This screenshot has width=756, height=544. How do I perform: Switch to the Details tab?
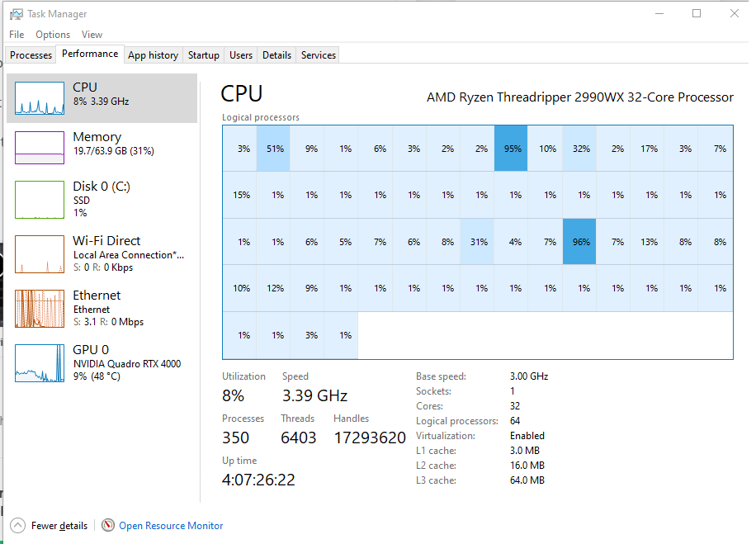(x=276, y=55)
